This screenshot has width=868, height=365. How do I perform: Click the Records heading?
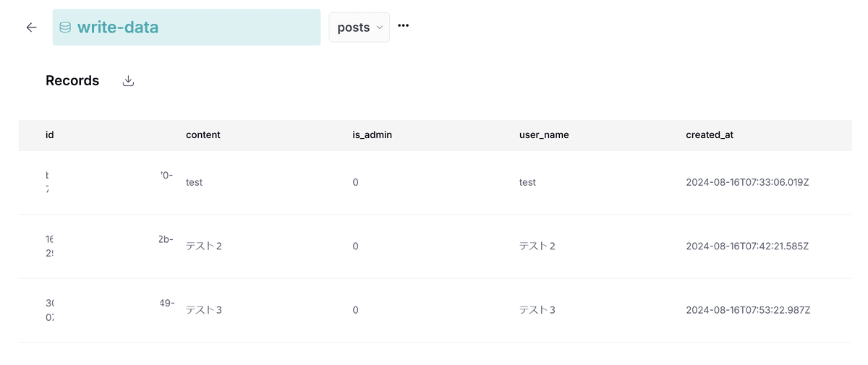click(x=72, y=81)
